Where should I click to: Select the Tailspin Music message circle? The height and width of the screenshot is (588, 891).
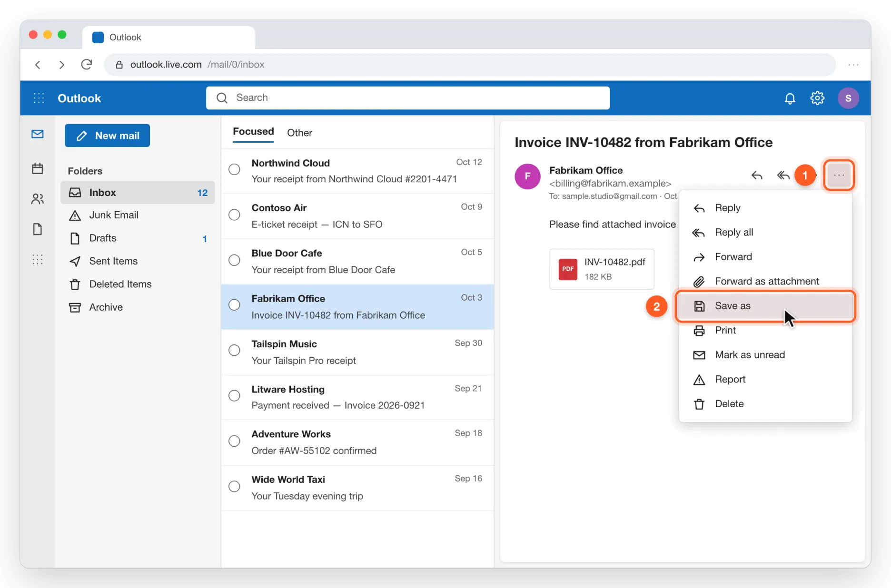pos(234,350)
